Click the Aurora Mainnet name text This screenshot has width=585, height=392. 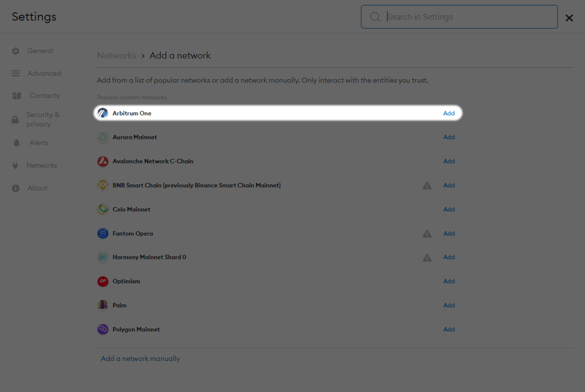click(135, 137)
